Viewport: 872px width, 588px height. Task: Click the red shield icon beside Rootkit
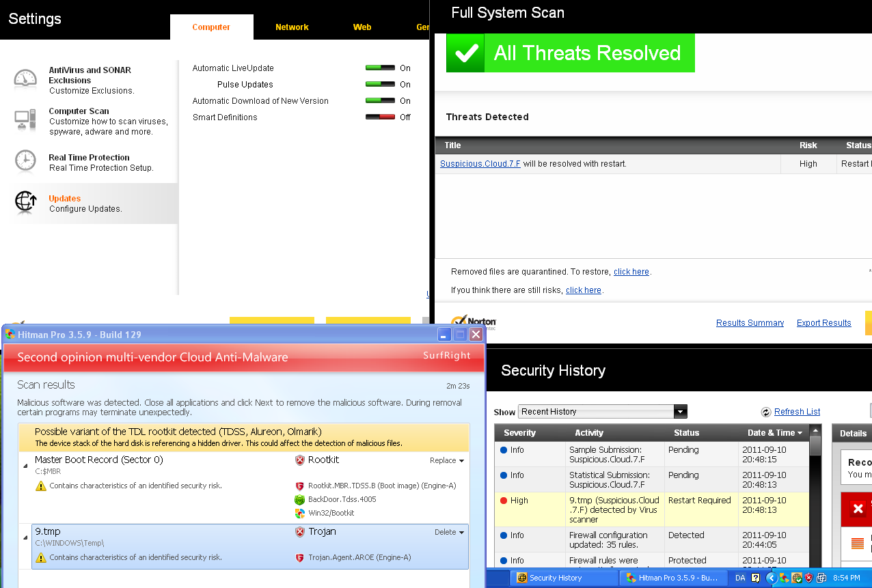(299, 460)
